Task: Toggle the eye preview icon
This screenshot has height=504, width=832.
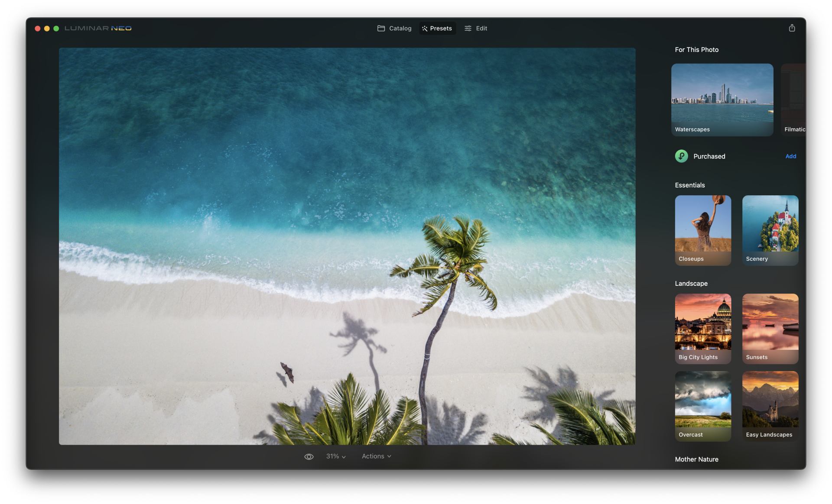Action: tap(309, 456)
